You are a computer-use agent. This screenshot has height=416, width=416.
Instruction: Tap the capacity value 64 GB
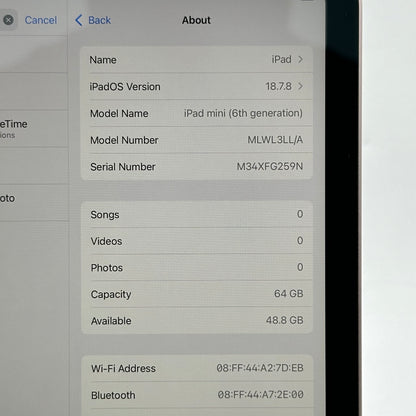click(x=289, y=294)
